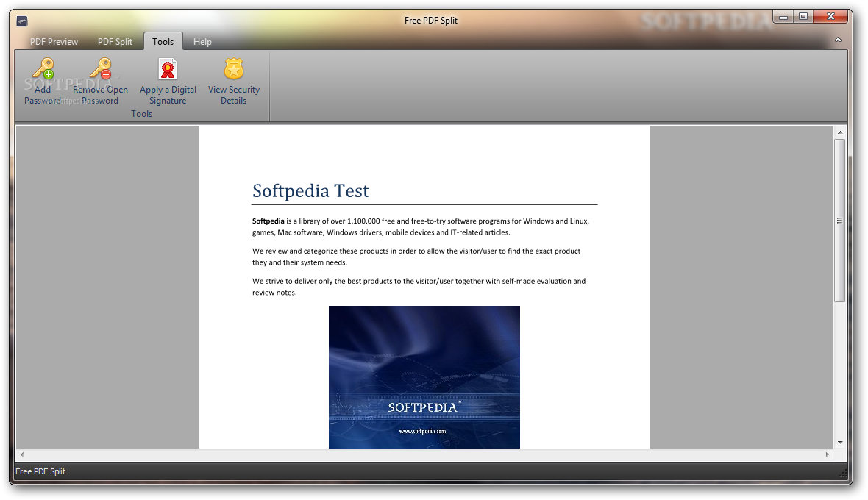
Task: Click the horizontal scrollbar right arrow
Action: tap(828, 454)
